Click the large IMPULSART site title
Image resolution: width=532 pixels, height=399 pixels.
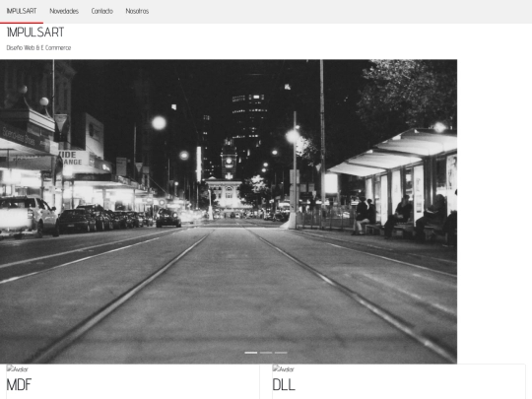coord(35,33)
